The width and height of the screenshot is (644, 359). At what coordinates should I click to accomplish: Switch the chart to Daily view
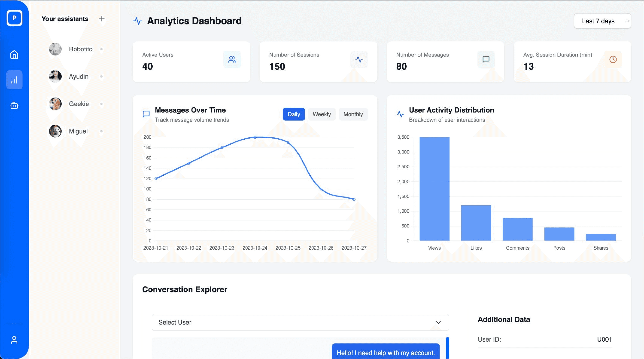click(x=294, y=114)
